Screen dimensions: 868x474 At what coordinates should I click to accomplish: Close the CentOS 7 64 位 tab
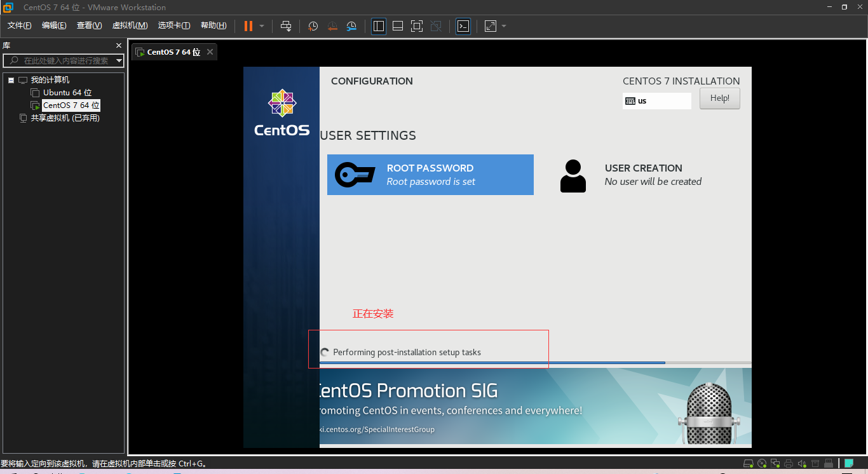210,52
